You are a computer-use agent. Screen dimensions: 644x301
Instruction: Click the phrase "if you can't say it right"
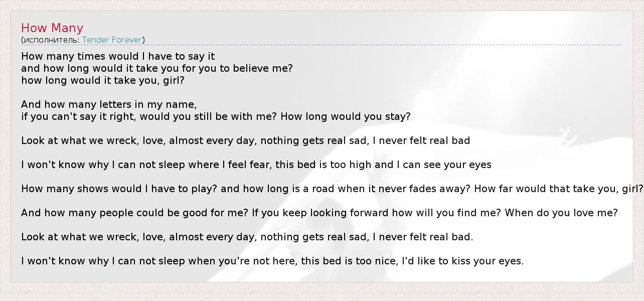click(x=78, y=116)
